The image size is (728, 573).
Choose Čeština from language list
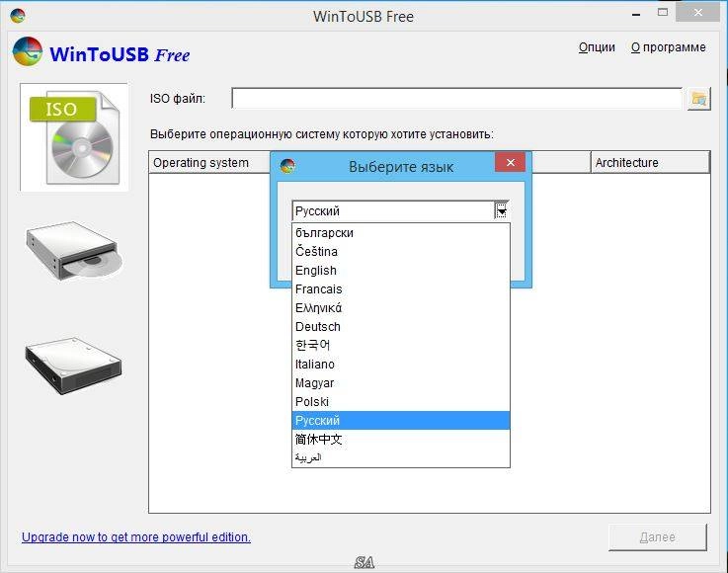click(401, 252)
